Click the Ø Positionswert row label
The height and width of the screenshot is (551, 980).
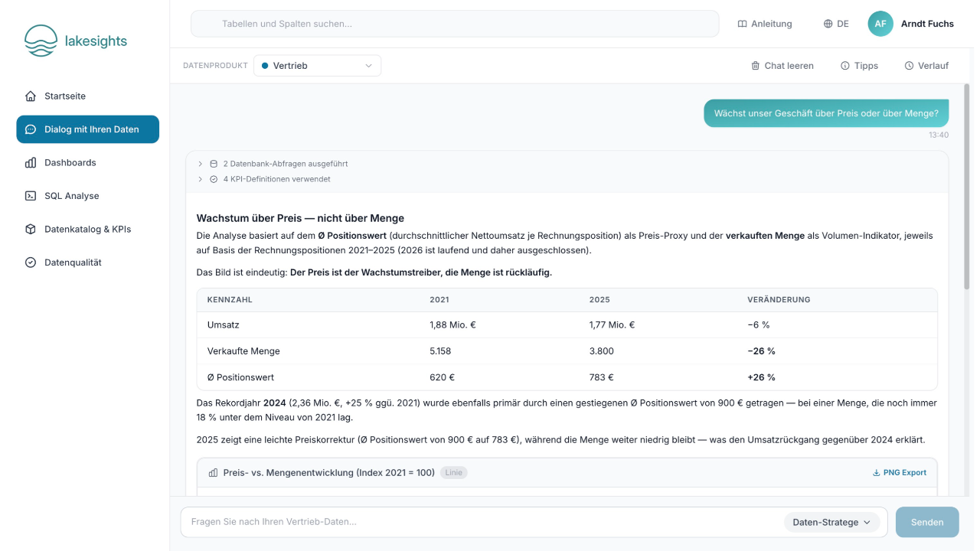coord(240,377)
